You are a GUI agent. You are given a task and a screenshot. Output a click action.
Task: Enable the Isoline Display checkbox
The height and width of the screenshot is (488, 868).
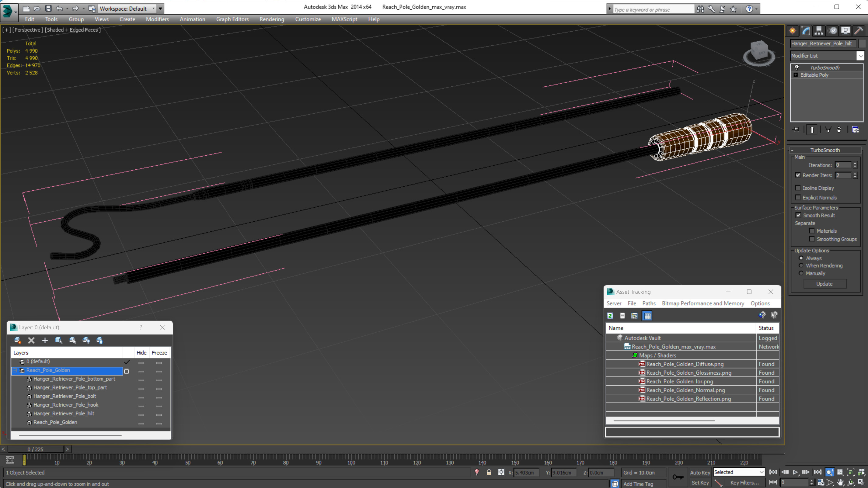tap(798, 188)
